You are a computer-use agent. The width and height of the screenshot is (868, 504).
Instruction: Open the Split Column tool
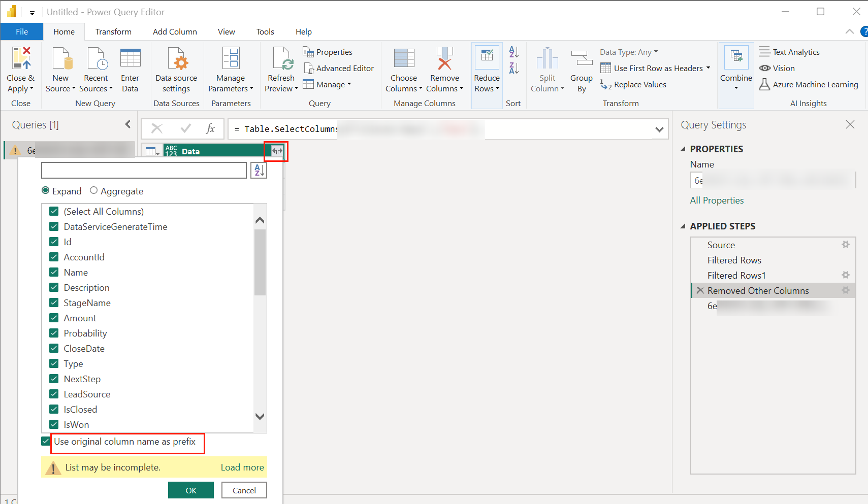(548, 69)
